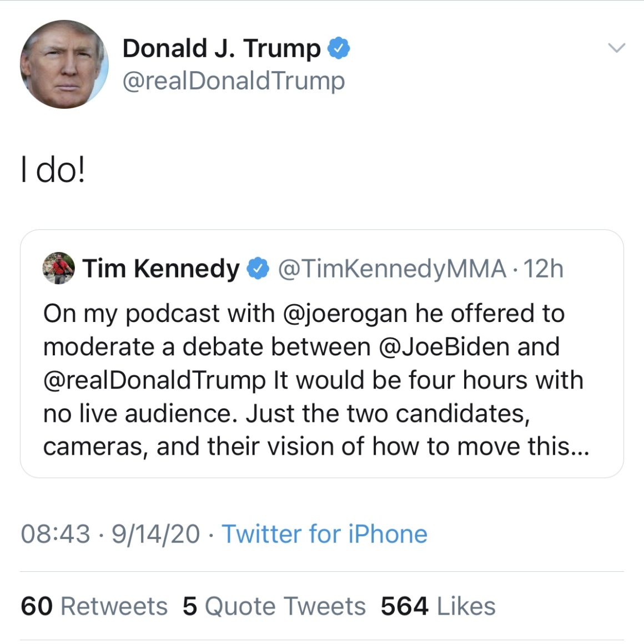Open Tim Kennedy's name in the quoted tweet

click(x=161, y=269)
